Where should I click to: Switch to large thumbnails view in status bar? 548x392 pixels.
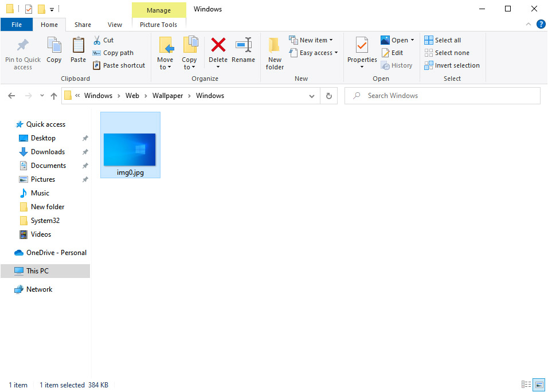click(x=539, y=385)
